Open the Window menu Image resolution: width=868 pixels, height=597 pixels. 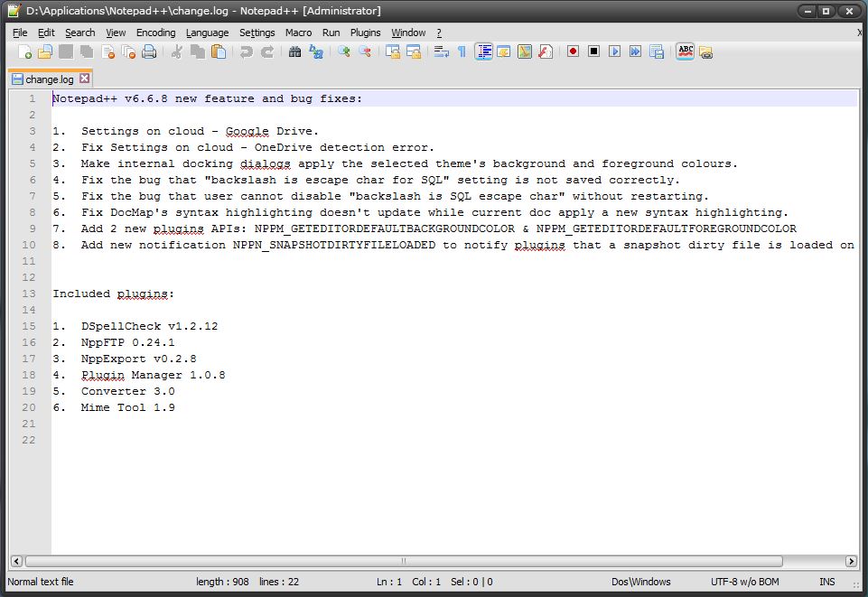pos(408,33)
